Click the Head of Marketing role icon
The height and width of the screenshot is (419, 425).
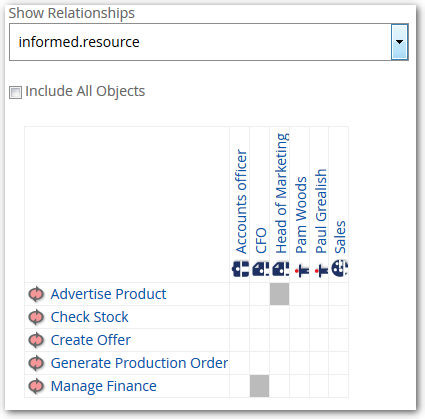click(x=280, y=269)
